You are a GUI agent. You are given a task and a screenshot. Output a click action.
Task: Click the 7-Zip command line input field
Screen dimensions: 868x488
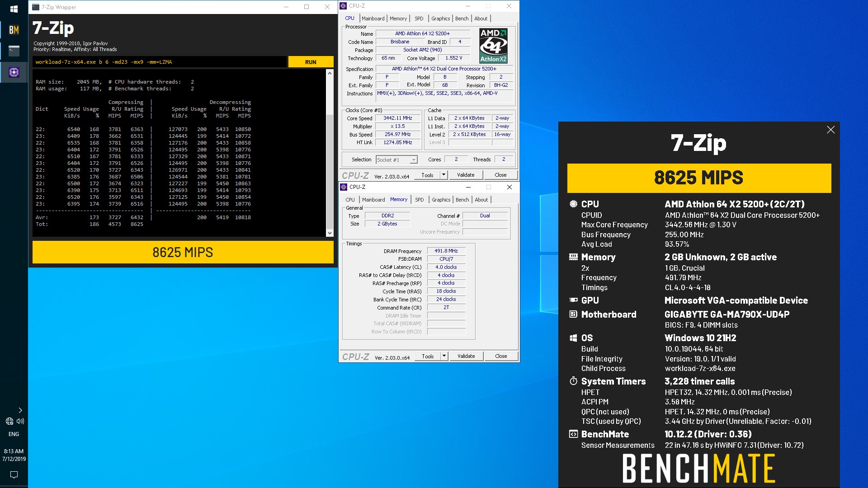160,62
